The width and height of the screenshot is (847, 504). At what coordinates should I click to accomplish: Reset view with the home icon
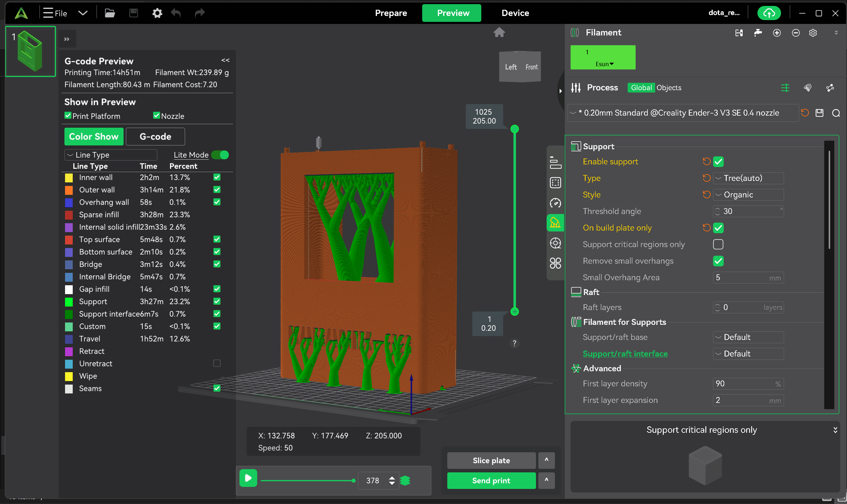(499, 32)
